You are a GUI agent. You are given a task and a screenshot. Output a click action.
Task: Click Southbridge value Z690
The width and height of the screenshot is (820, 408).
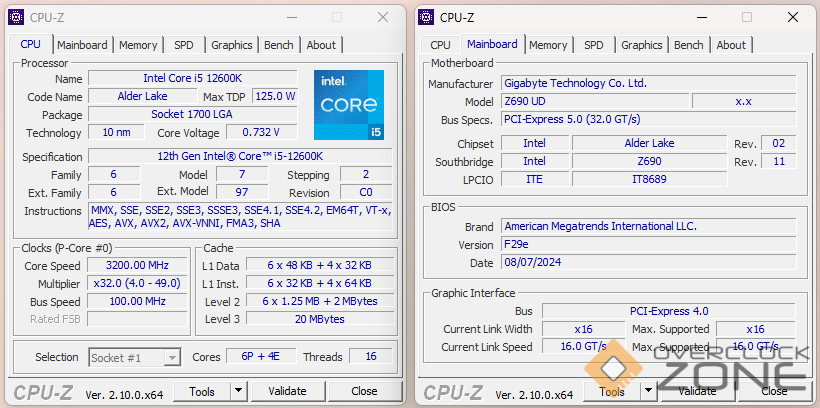[650, 161]
